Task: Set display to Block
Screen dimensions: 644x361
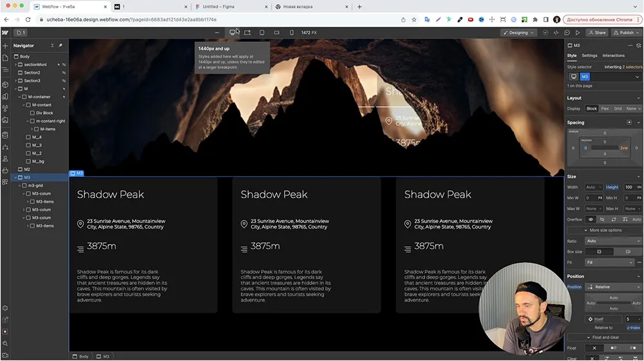Action: pos(591,109)
